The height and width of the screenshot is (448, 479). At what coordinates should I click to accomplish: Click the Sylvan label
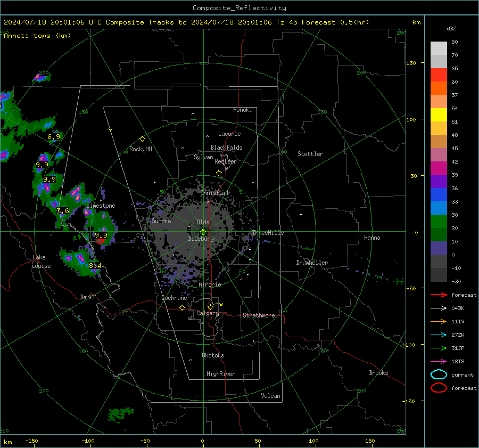coord(203,157)
